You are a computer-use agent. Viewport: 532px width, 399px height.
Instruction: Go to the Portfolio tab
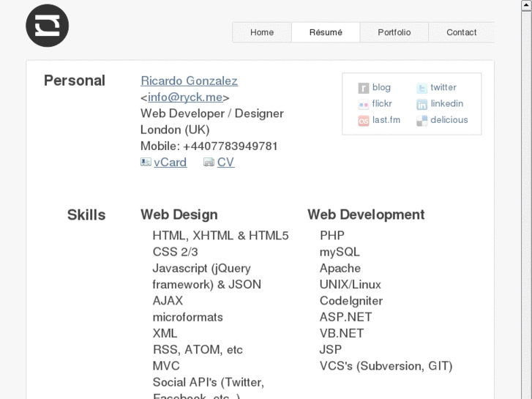(x=394, y=32)
